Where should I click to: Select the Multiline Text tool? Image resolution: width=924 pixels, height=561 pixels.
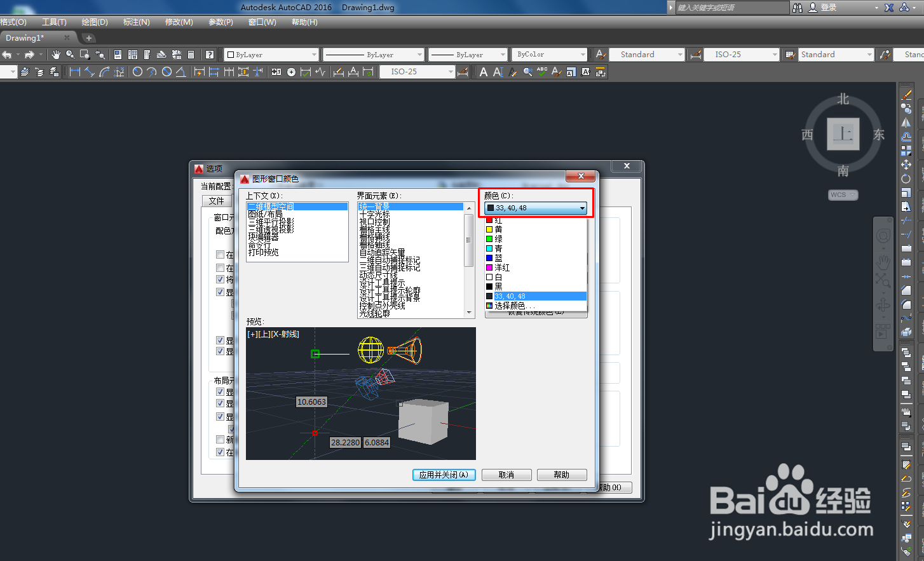[x=484, y=72]
